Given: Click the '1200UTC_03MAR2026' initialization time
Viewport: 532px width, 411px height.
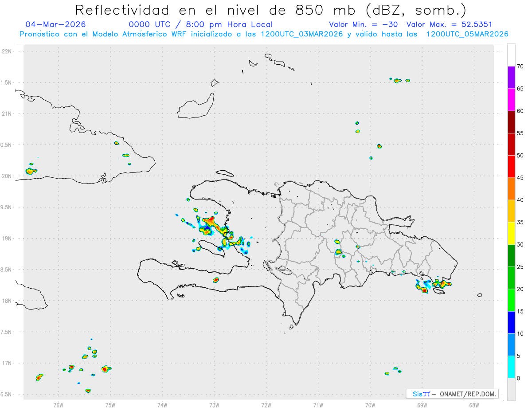Looking at the screenshot, I should coord(302,34).
